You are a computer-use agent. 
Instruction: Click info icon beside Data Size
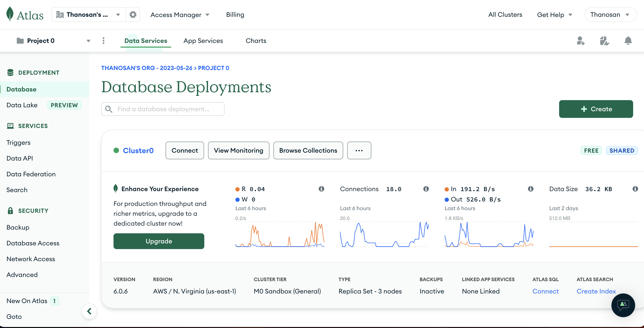tap(635, 189)
